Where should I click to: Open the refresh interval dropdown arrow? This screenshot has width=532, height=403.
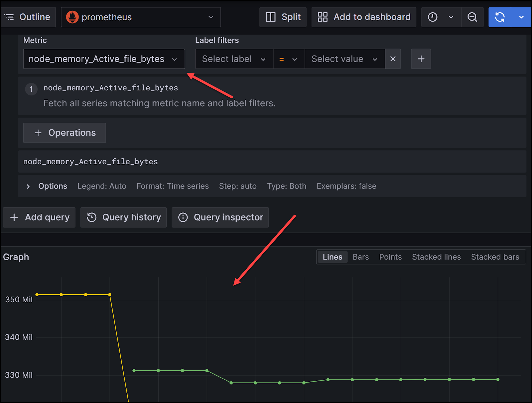tap(521, 17)
